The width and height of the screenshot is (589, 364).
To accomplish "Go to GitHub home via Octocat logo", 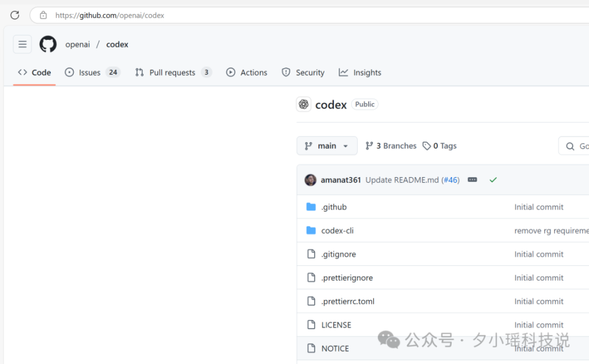I will [x=48, y=44].
